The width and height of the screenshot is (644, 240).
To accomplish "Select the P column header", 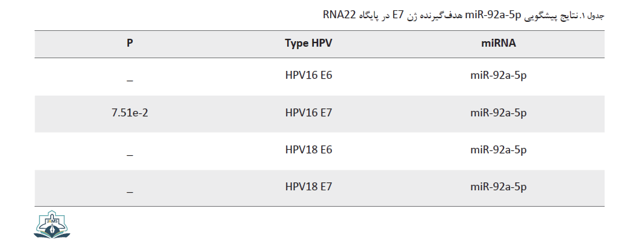I will coord(130,43).
